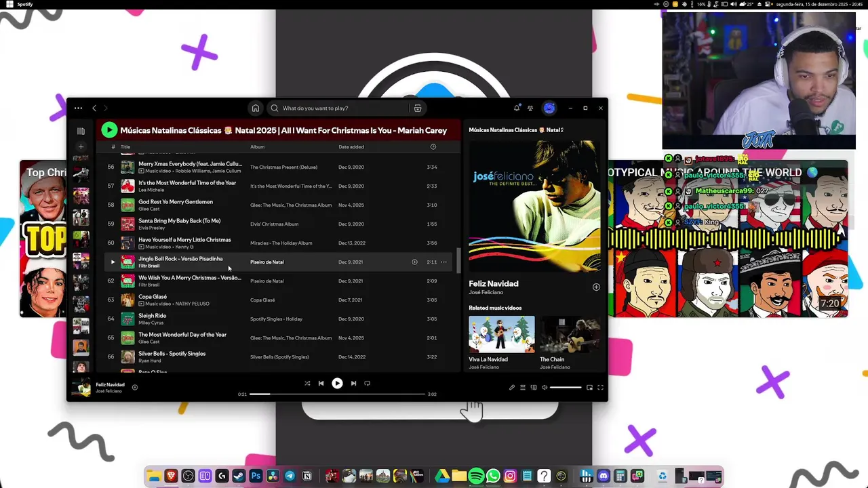Open Spotify in the dock

point(476,476)
